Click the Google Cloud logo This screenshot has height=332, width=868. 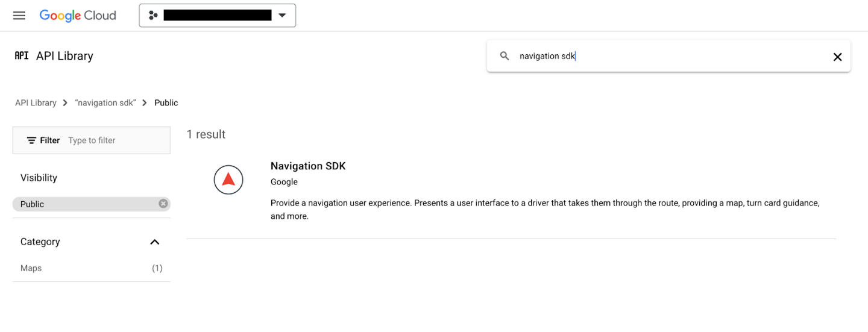point(78,16)
